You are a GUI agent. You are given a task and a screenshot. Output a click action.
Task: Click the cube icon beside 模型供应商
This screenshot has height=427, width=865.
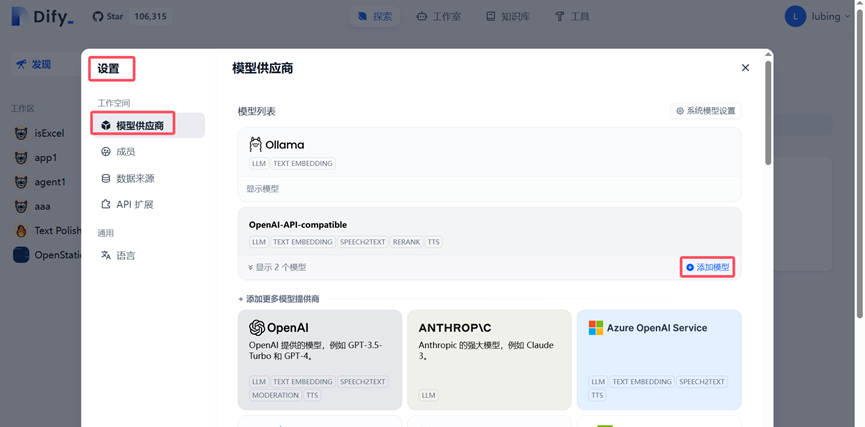(106, 126)
